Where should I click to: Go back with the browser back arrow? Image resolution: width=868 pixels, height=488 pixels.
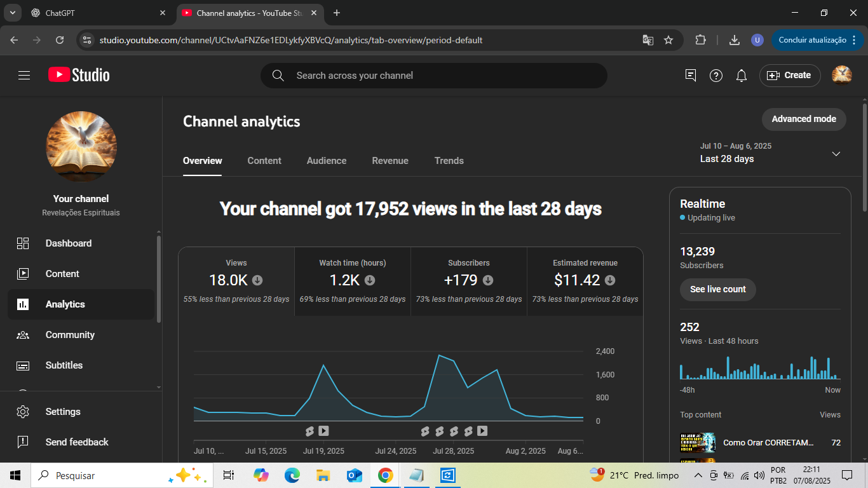click(x=15, y=40)
